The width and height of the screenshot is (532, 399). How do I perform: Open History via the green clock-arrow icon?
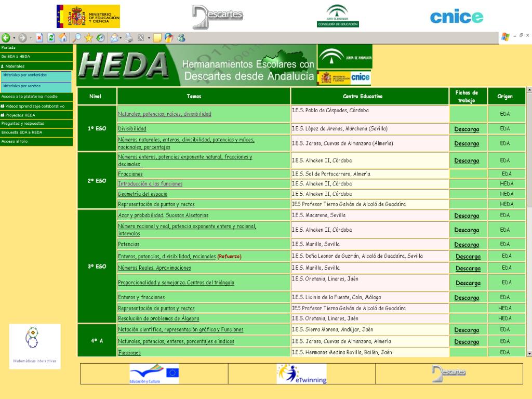click(x=100, y=37)
